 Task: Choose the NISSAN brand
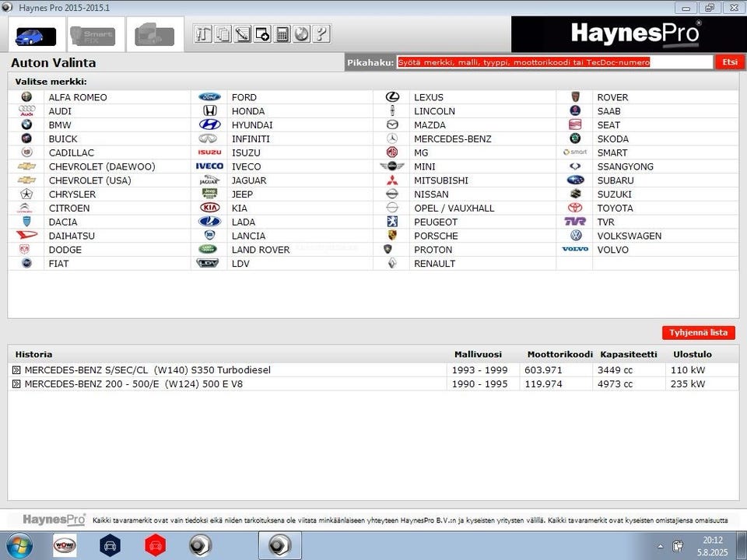[431, 194]
